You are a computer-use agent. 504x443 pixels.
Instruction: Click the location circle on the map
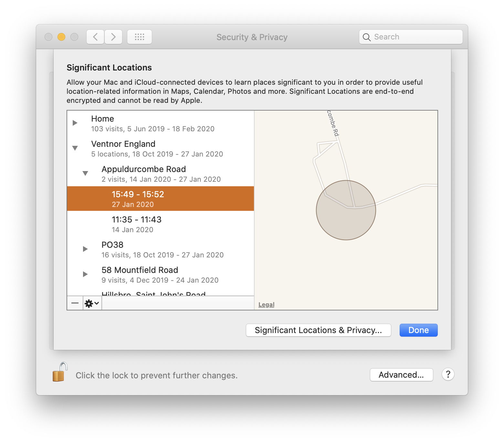346,210
